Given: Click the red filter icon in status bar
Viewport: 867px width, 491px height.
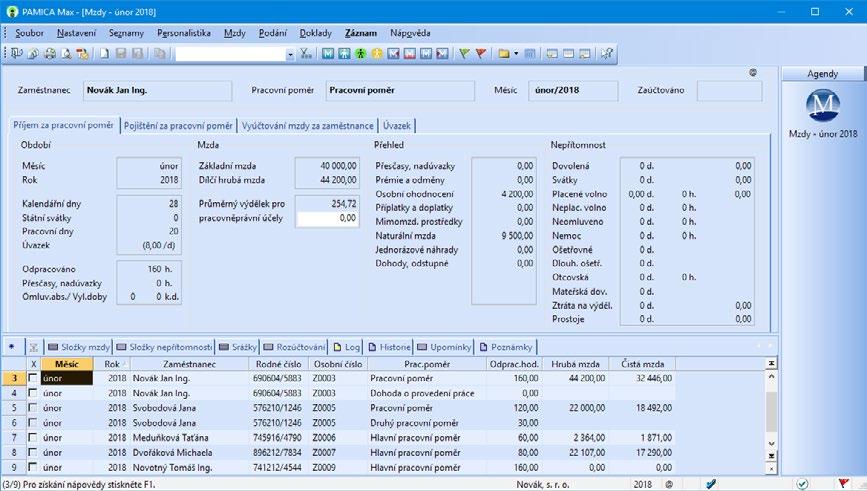Looking at the screenshot, I should 843,484.
